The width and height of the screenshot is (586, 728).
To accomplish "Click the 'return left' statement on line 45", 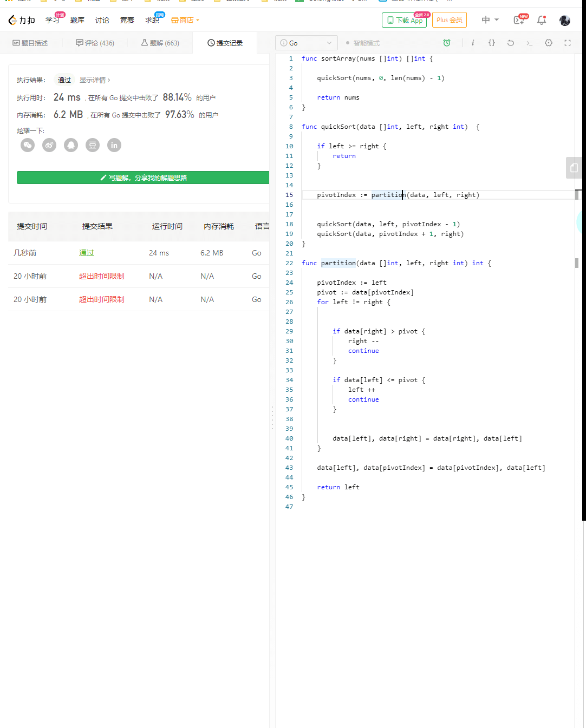I will click(338, 487).
